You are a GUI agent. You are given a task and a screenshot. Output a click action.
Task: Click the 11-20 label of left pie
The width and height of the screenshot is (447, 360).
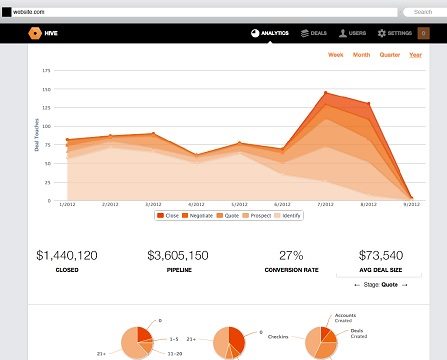point(175,354)
